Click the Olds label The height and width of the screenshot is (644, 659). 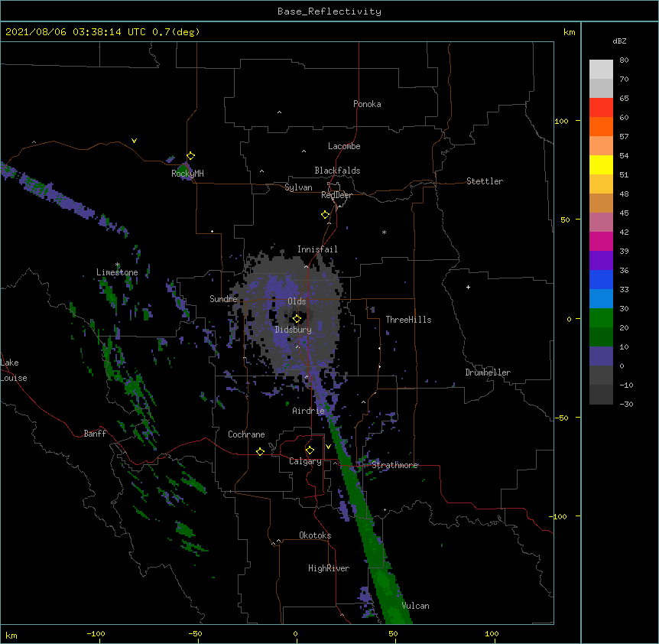pyautogui.click(x=297, y=301)
